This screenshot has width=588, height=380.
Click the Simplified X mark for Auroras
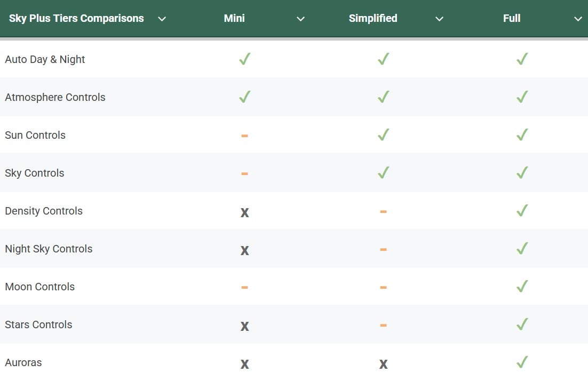tap(383, 364)
